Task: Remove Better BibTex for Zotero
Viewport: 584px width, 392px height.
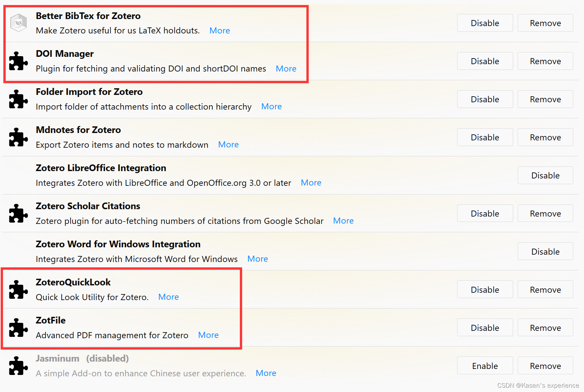Action: (546, 23)
